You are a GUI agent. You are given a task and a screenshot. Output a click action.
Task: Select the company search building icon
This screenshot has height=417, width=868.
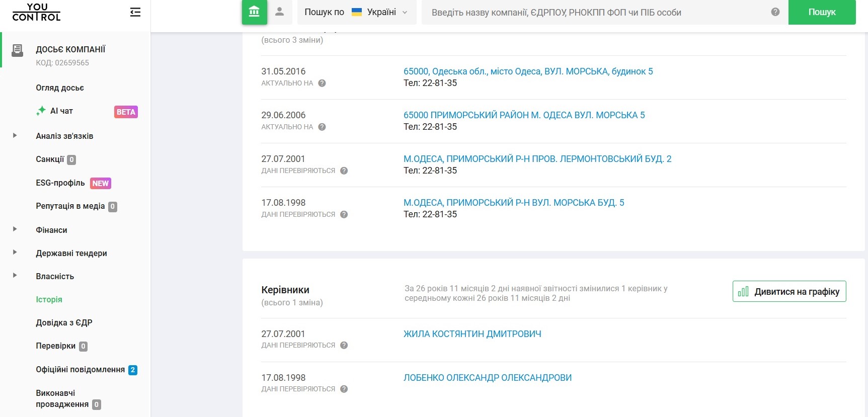coord(254,12)
